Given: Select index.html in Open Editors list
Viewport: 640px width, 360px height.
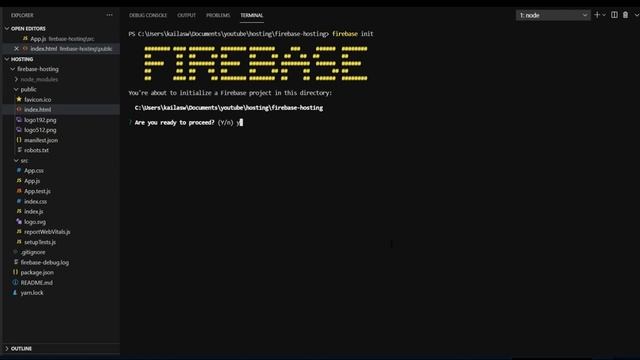Looking at the screenshot, I should tap(61, 49).
